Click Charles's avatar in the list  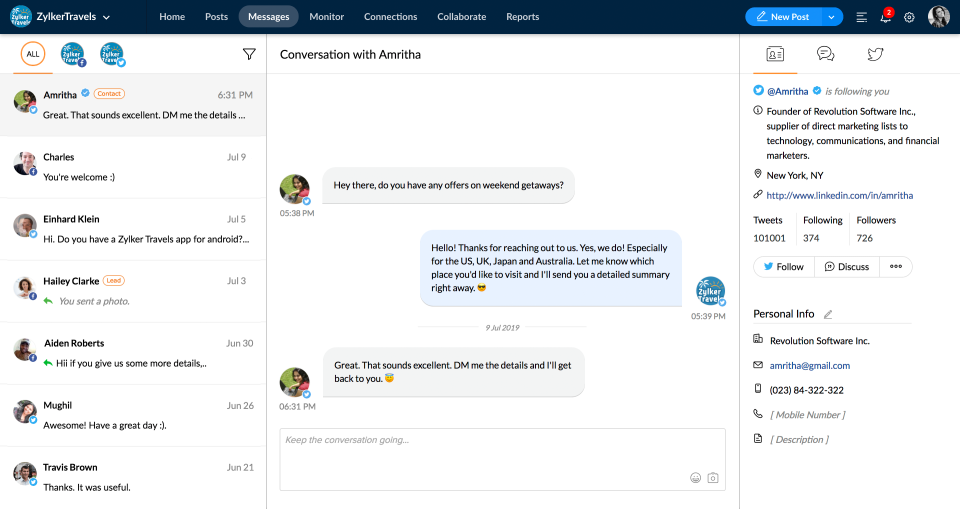[25, 164]
